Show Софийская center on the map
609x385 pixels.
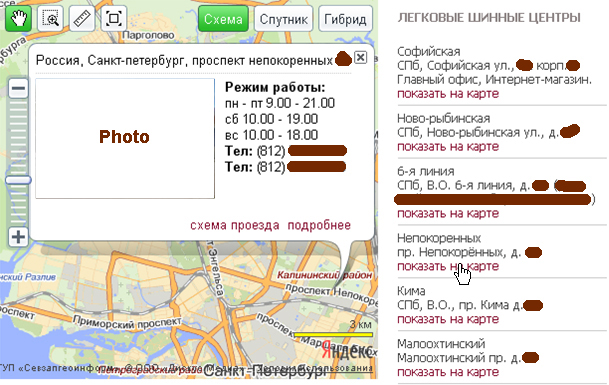[448, 94]
